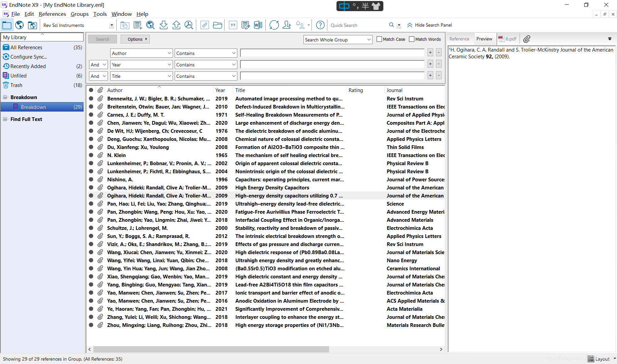Toggle read status dot for Zhou, Mingxing row
Viewport: 617px width, 364px height.
[x=91, y=325]
